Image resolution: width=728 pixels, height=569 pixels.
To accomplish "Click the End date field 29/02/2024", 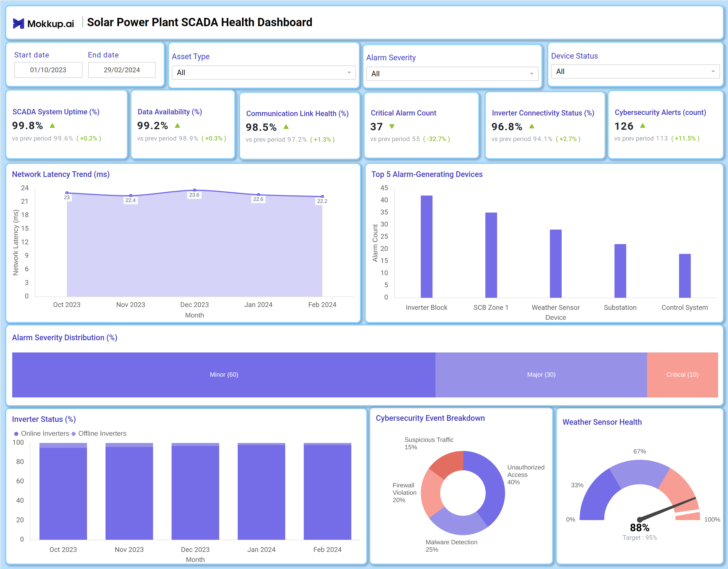I will (122, 70).
